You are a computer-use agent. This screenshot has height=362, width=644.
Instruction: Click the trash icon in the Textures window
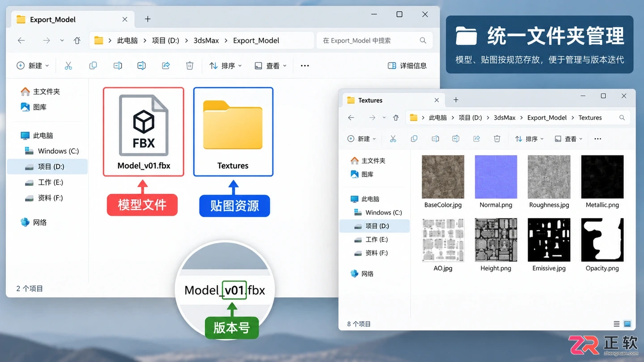[497, 139]
